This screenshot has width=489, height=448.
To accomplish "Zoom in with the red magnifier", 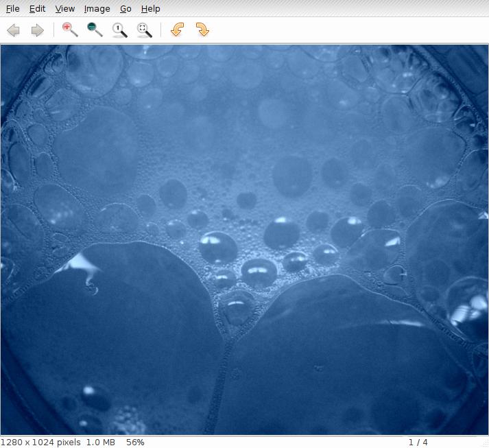I will click(70, 30).
